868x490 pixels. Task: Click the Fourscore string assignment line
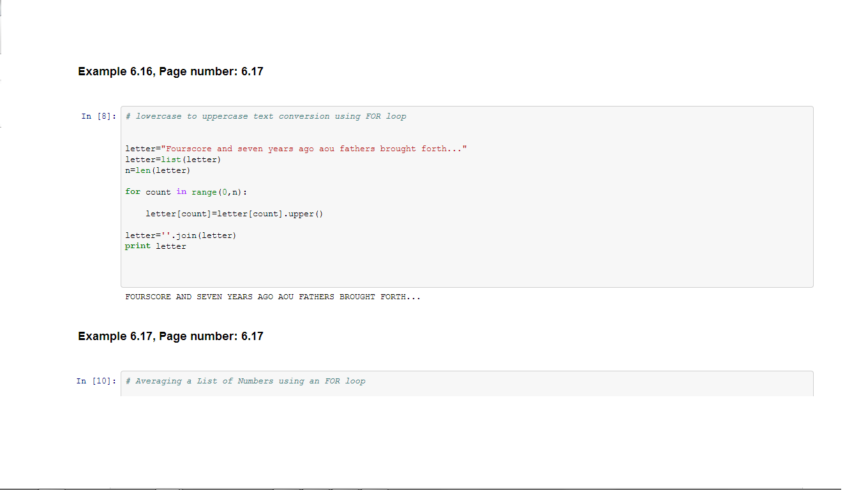pyautogui.click(x=296, y=149)
